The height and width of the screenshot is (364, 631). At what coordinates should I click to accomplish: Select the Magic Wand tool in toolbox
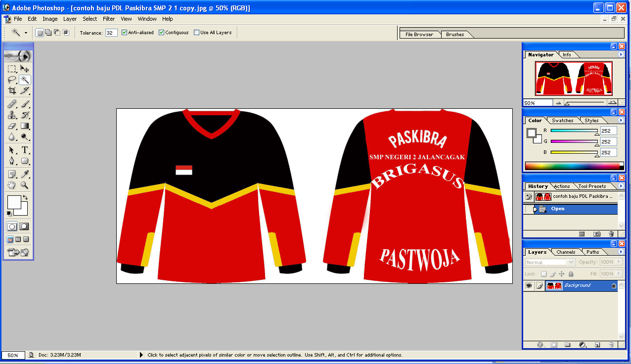coord(25,80)
